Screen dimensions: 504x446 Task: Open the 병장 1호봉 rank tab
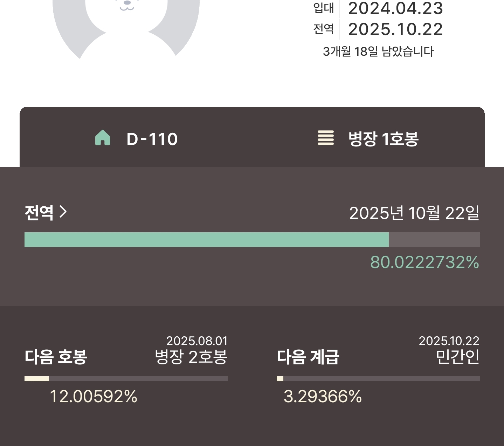click(368, 138)
